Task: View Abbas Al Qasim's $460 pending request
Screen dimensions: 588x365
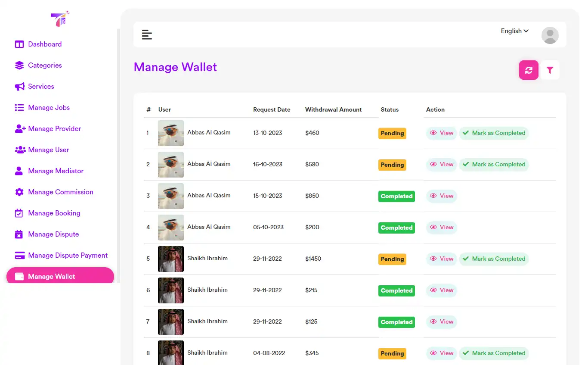Action: 441,133
